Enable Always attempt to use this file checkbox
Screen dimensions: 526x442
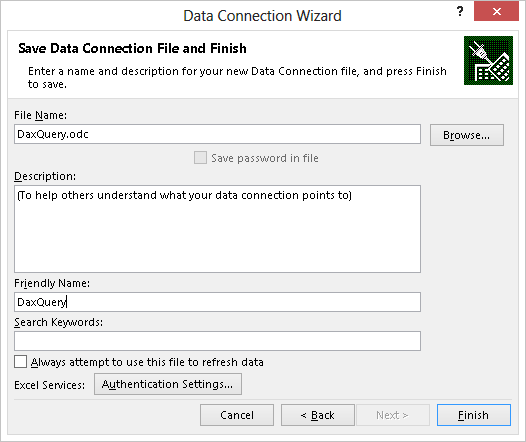tap(20, 362)
